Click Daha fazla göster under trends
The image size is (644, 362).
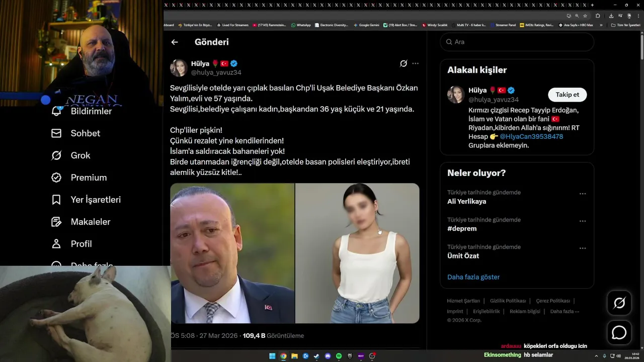[x=473, y=277]
